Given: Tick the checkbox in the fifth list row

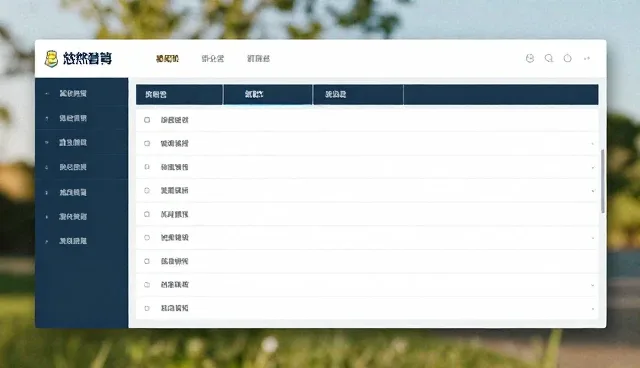Looking at the screenshot, I should coord(147,214).
